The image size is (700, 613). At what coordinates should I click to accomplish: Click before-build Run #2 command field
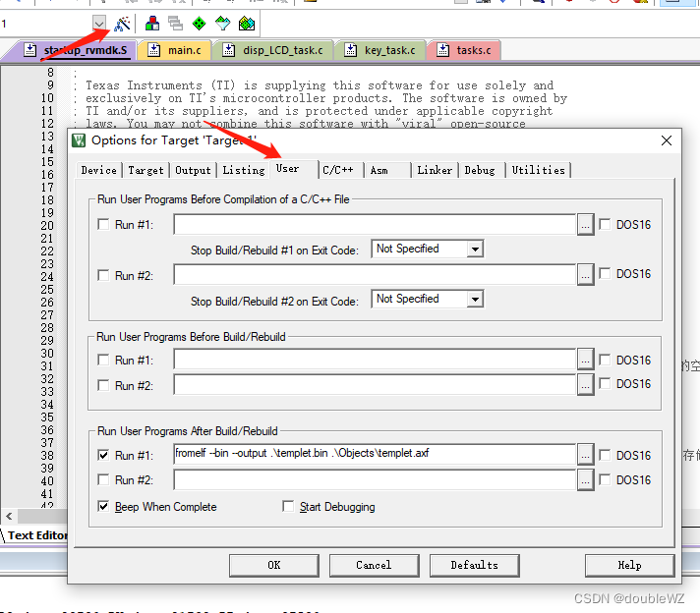coord(375,385)
